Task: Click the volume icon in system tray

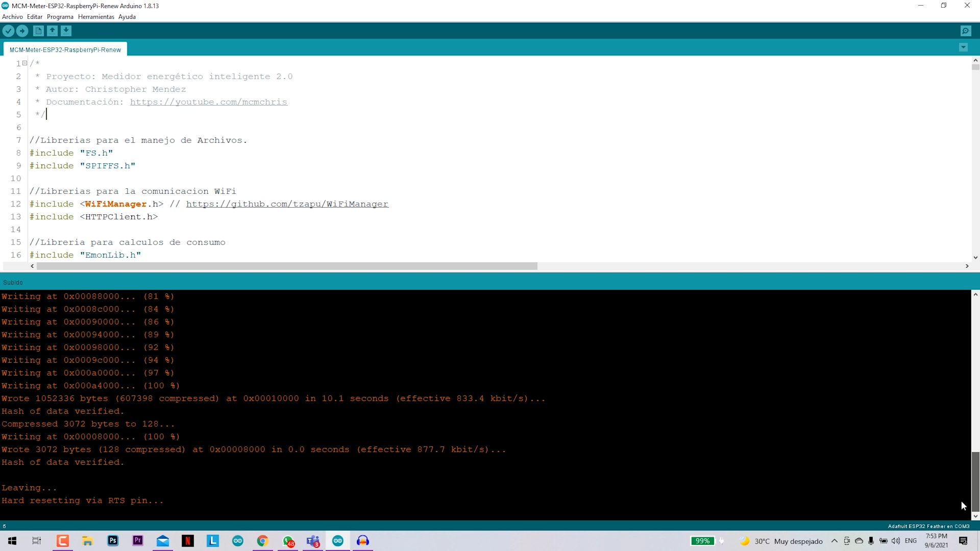Action: tap(895, 541)
